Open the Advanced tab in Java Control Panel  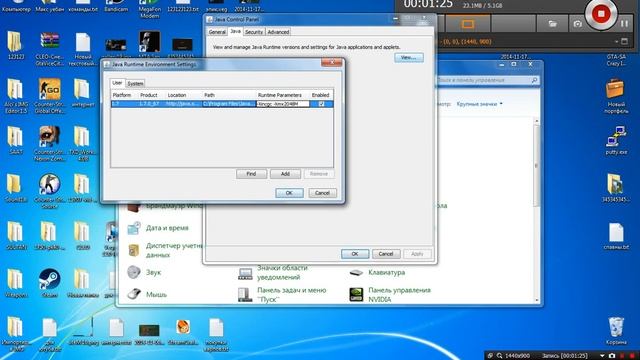(x=278, y=32)
